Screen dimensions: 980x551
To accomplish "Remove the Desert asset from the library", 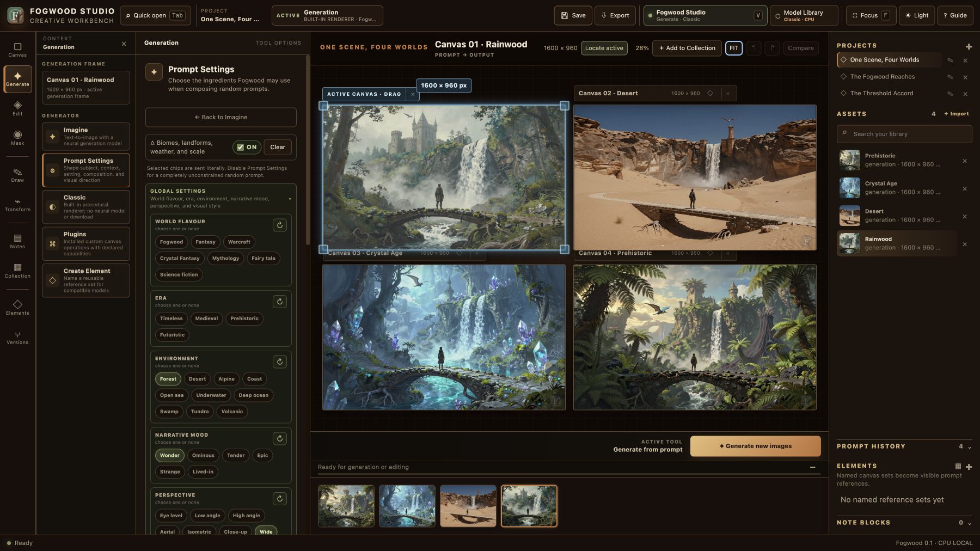I will tap(965, 217).
